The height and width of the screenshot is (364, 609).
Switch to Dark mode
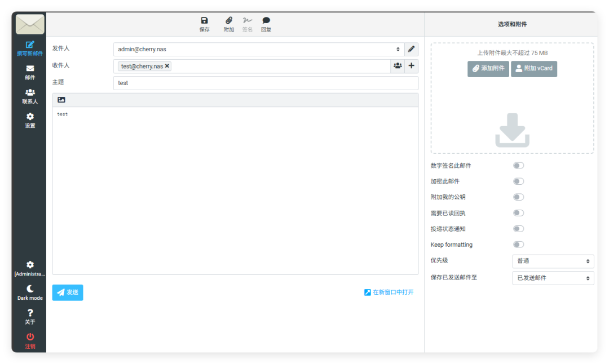tap(30, 293)
